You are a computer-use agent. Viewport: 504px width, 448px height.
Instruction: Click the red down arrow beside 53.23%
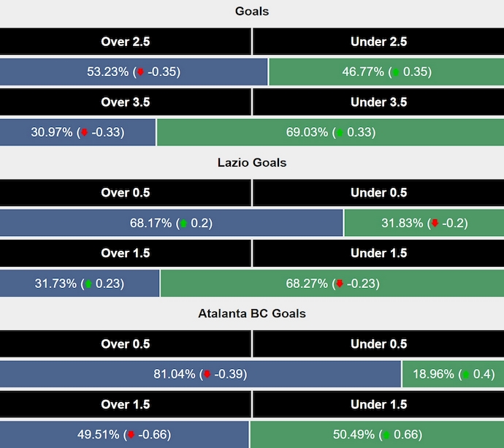coord(140,72)
